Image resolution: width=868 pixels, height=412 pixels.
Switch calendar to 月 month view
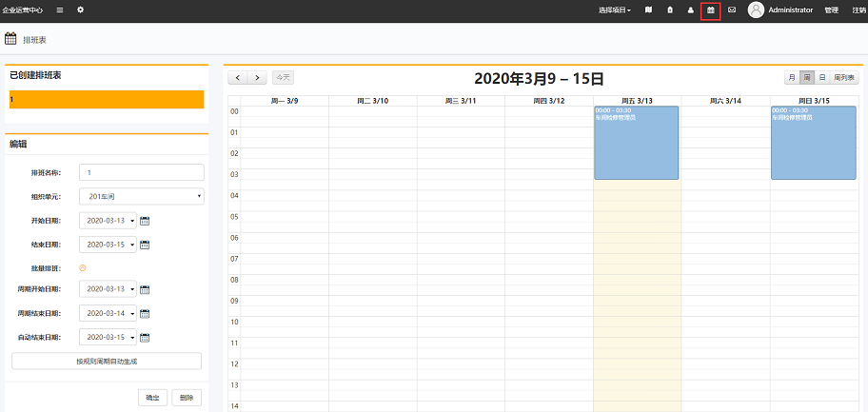coord(792,78)
